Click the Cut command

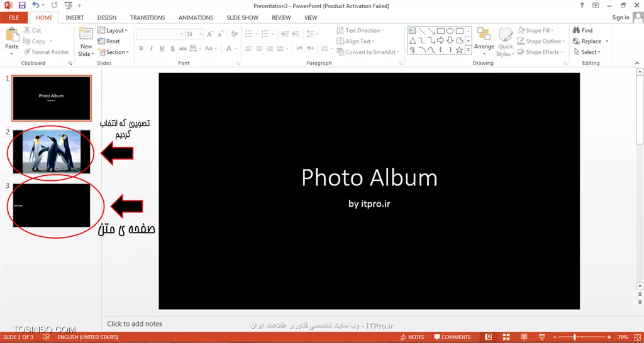pyautogui.click(x=33, y=30)
